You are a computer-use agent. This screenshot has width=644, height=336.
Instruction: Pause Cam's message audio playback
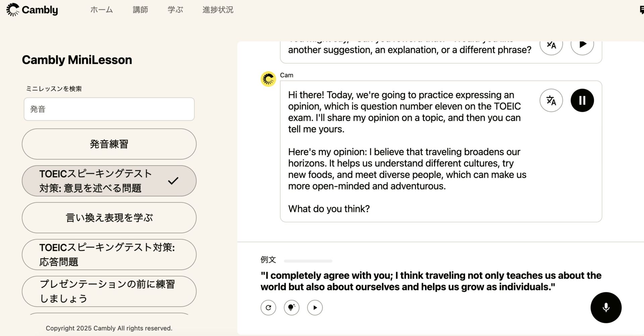pos(582,100)
